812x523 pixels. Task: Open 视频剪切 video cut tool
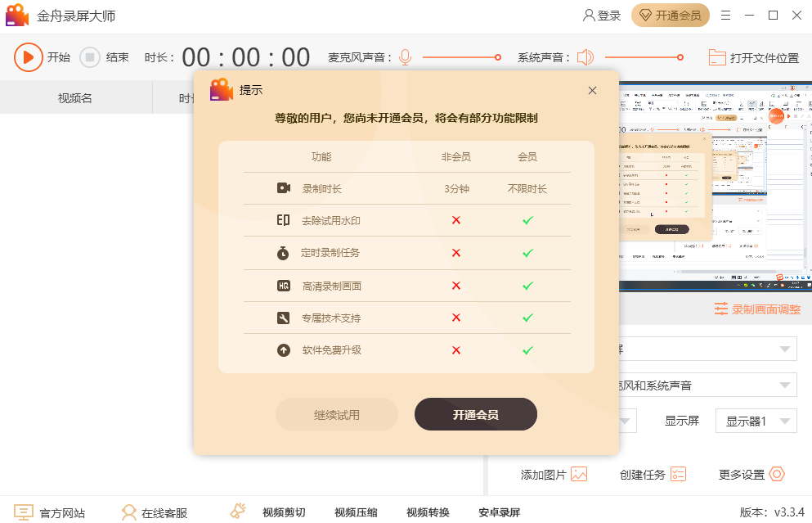[284, 512]
